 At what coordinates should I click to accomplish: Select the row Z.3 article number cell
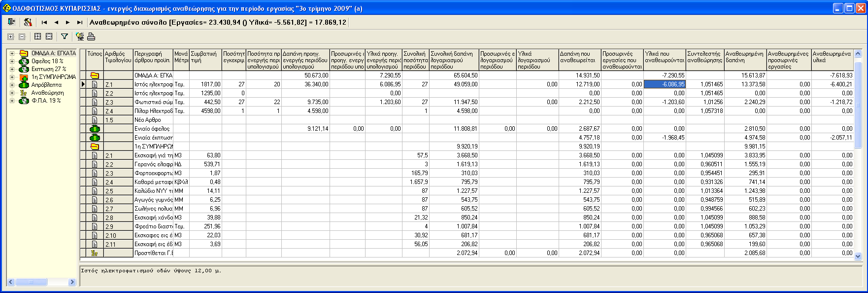(x=117, y=102)
